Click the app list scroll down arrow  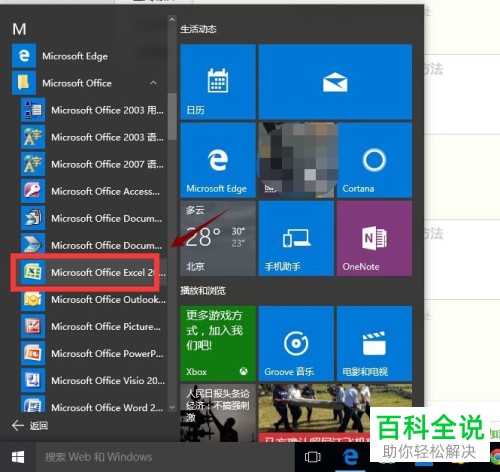point(172,407)
